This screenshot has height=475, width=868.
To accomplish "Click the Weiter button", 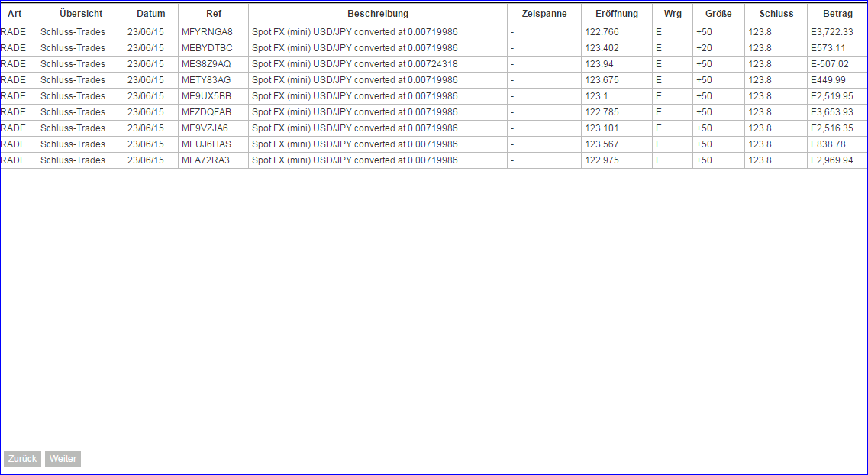I will click(63, 459).
